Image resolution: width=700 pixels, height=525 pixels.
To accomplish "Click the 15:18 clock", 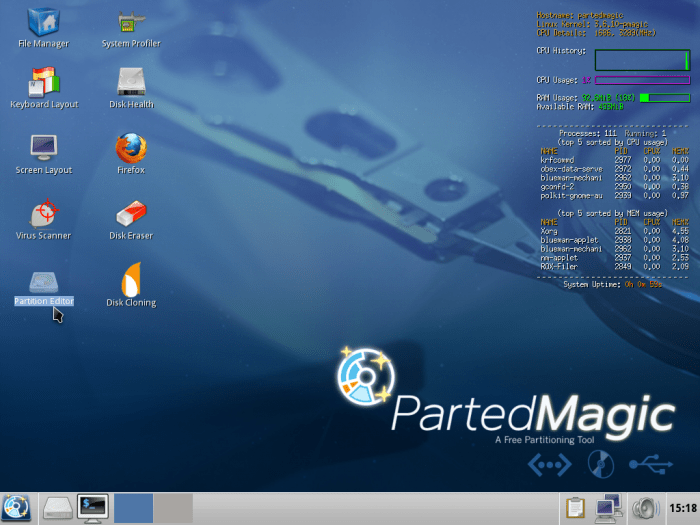I will (683, 508).
